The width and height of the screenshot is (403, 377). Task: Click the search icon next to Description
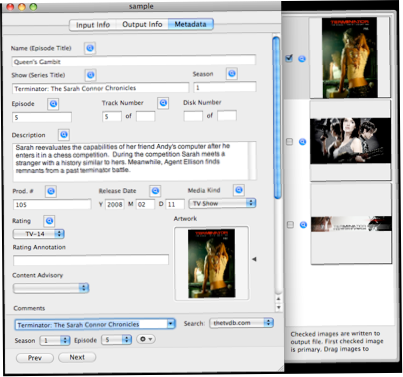[x=64, y=135]
